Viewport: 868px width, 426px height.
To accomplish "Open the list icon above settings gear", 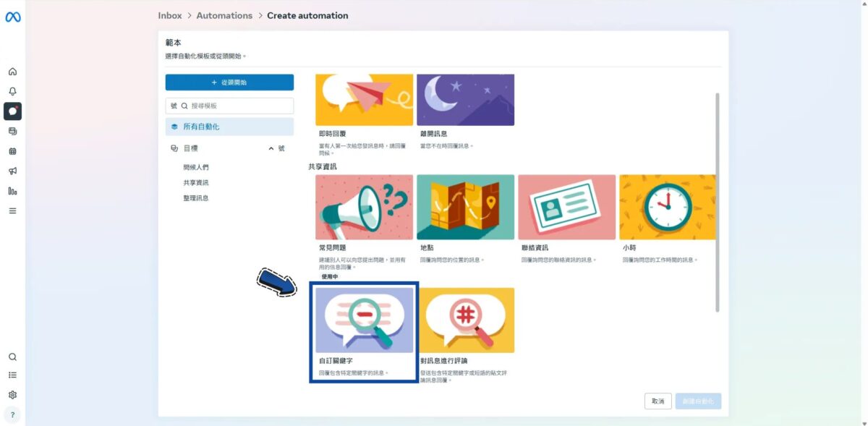I will click(x=12, y=375).
